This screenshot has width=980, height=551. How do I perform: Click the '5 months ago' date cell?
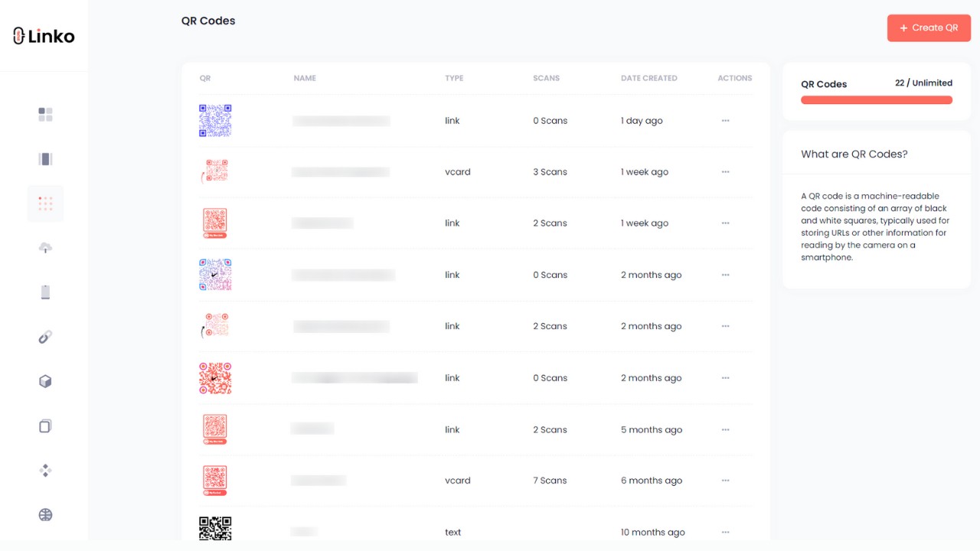pos(652,429)
